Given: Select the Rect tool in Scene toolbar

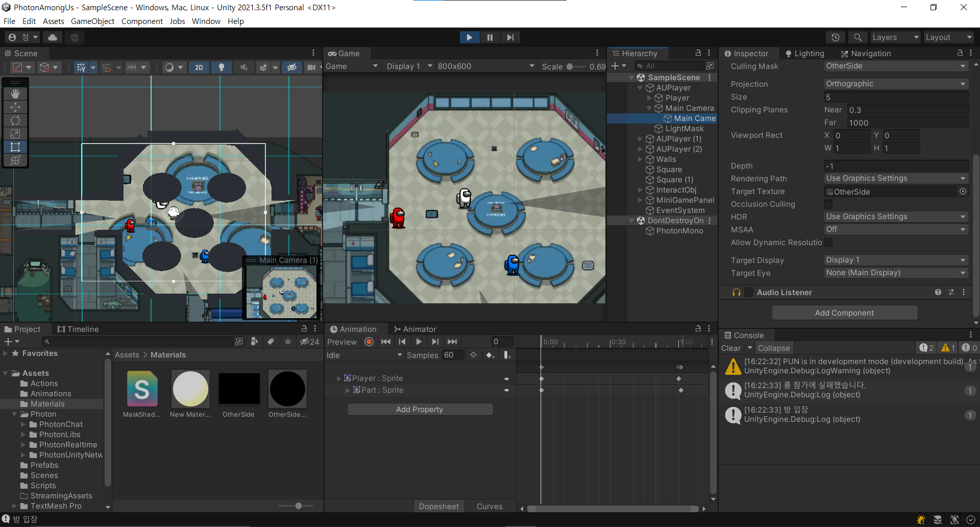Looking at the screenshot, I should pyautogui.click(x=15, y=147).
